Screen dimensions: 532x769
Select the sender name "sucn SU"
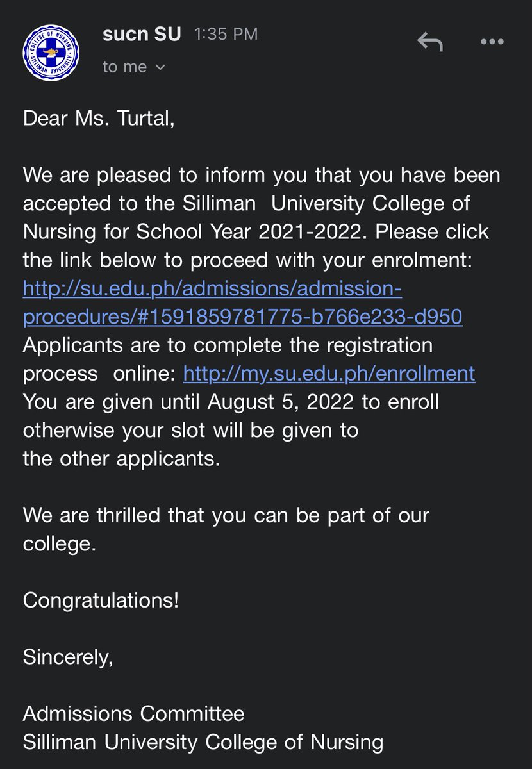coord(142,34)
